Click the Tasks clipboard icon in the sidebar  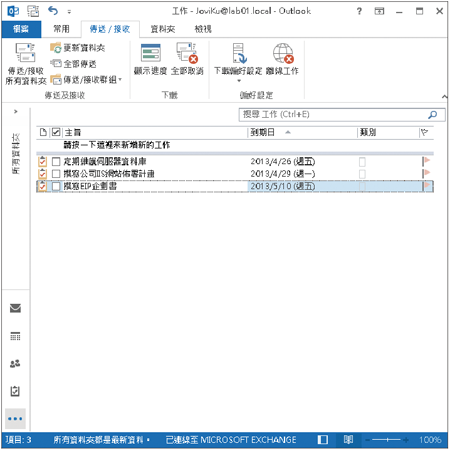[x=15, y=391]
